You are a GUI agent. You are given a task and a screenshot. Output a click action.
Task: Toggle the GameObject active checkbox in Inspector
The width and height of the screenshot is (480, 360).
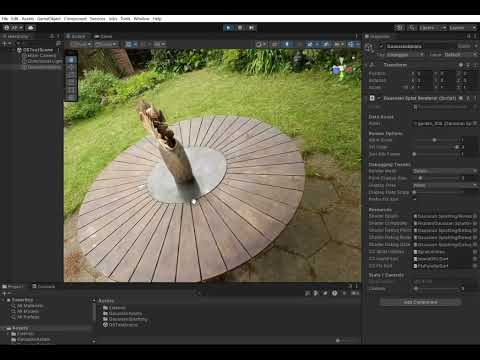point(381,46)
